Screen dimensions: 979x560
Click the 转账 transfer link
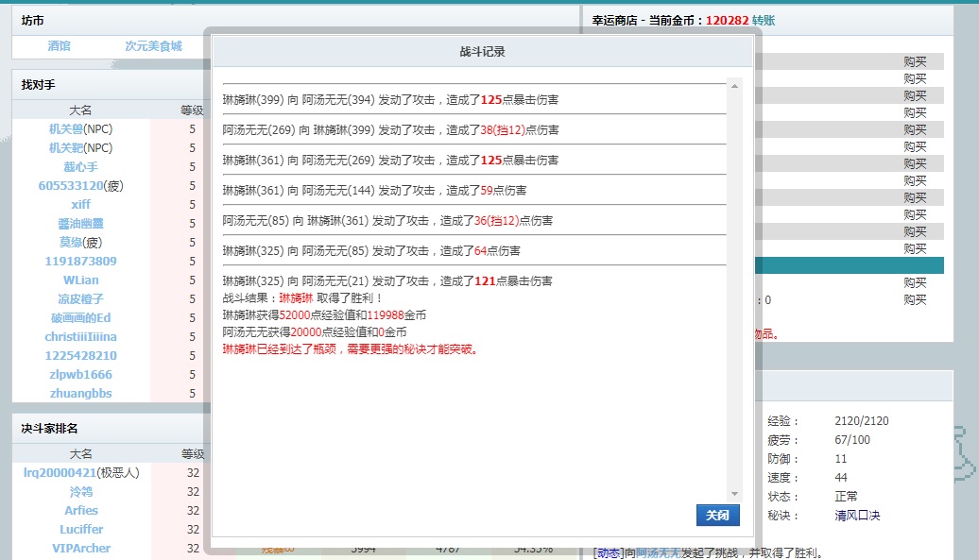(x=763, y=21)
